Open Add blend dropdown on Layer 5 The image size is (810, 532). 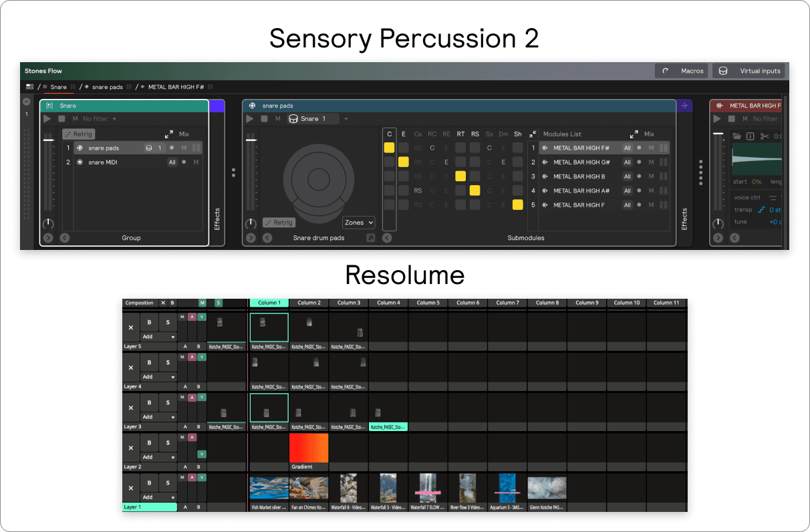point(158,337)
